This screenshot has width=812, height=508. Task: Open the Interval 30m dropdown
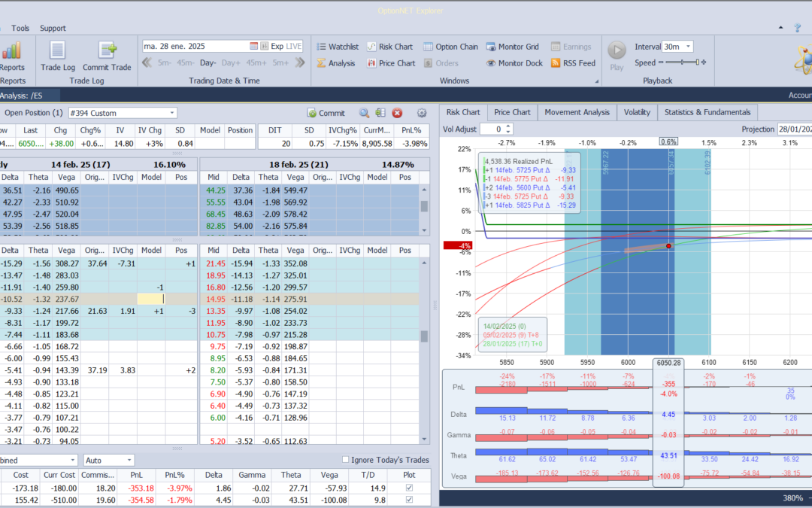coord(688,47)
